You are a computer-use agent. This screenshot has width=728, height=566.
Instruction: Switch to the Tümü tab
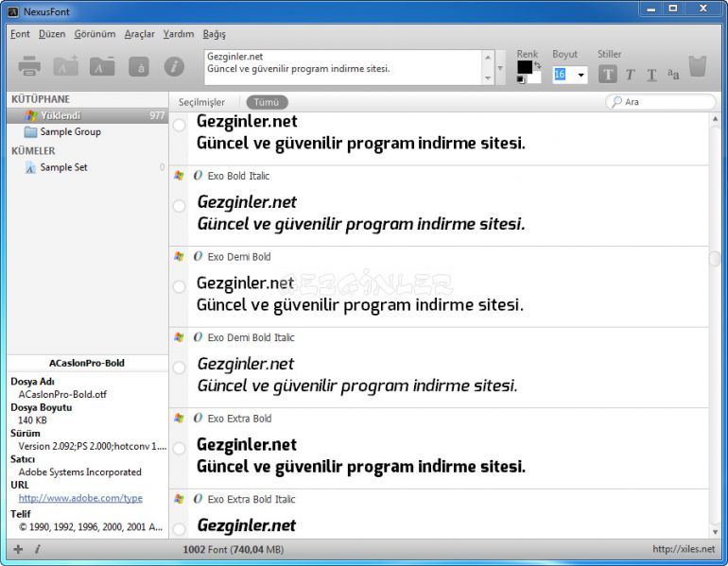click(x=267, y=102)
